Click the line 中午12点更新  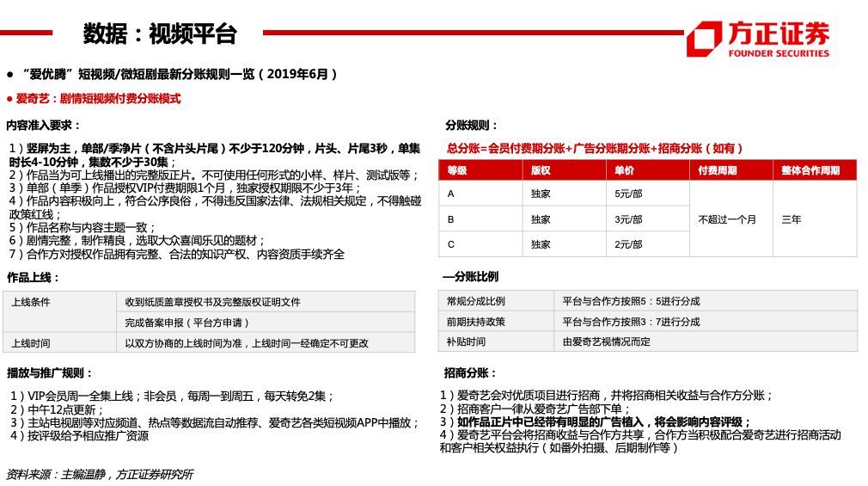[x=57, y=409]
